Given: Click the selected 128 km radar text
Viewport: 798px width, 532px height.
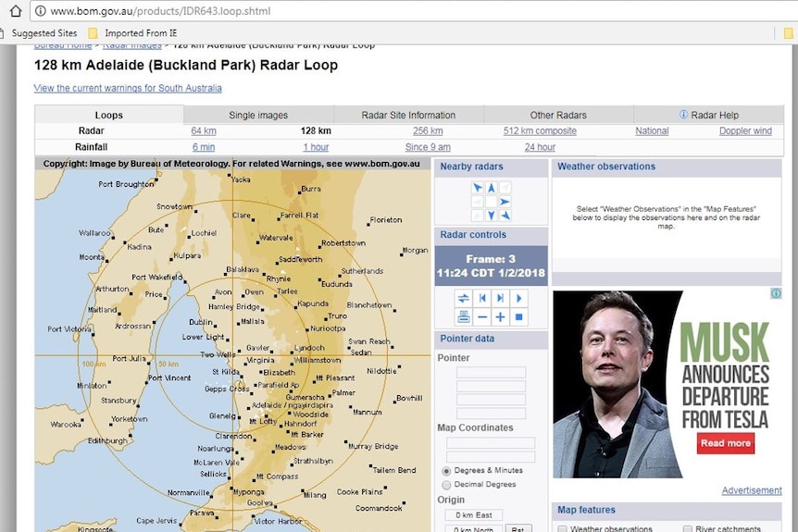Looking at the screenshot, I should tap(316, 130).
